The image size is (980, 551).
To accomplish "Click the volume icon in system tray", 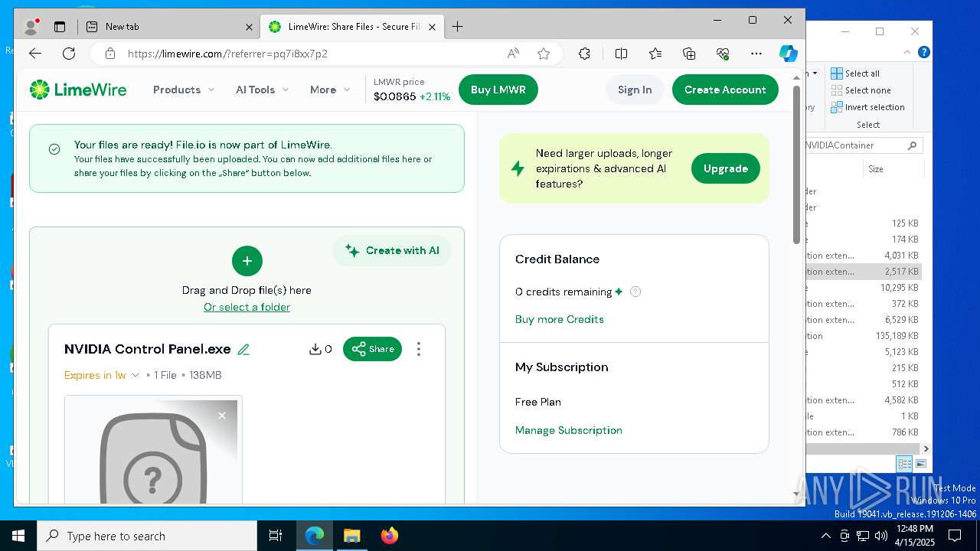I will (880, 536).
